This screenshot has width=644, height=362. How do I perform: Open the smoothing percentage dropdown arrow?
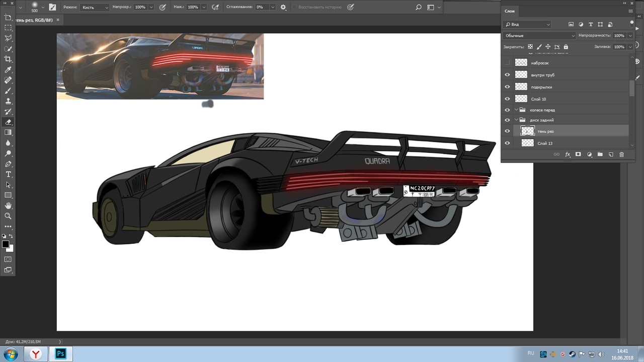272,8
